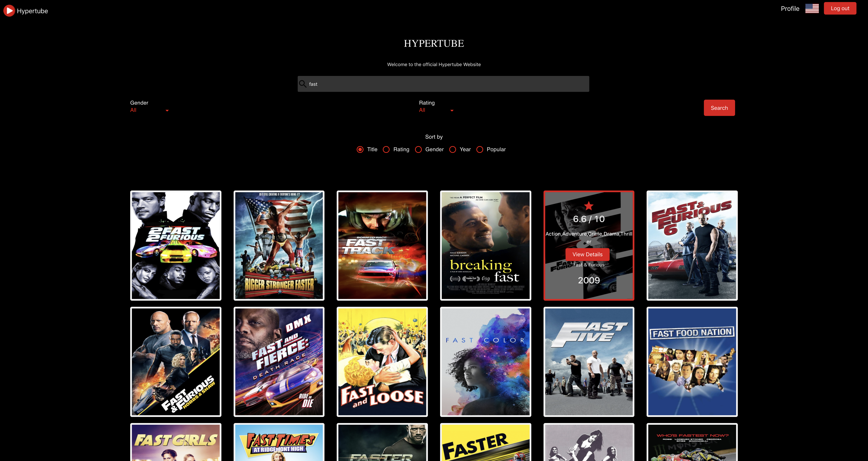Click the Hypertube play logo icon
This screenshot has height=461, width=868.
click(x=9, y=11)
